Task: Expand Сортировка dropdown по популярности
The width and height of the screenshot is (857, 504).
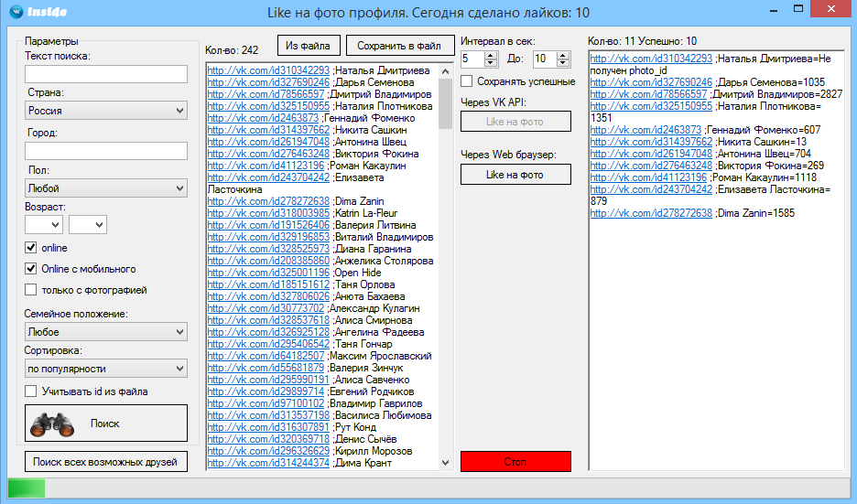Action: tap(106, 369)
